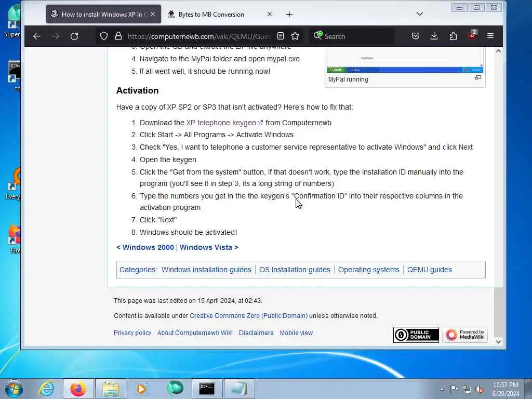Open the Windows Start menu
Image resolution: width=532 pixels, height=399 pixels.
[x=14, y=389]
